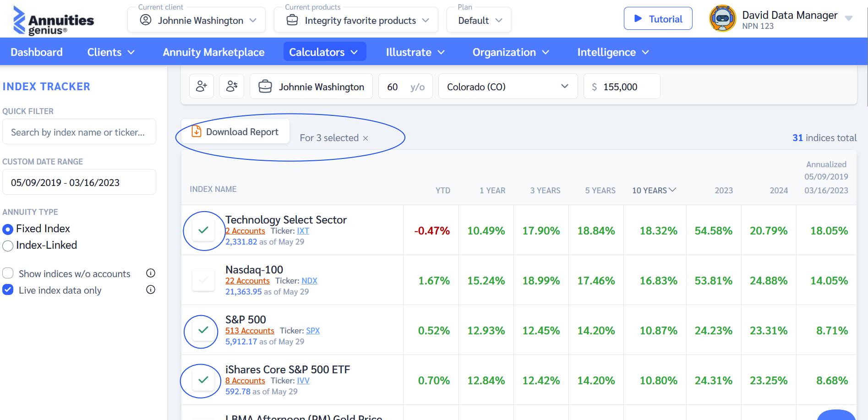
Task: Click the briefcase icon beside Johnnie Washington field
Action: coord(265,87)
